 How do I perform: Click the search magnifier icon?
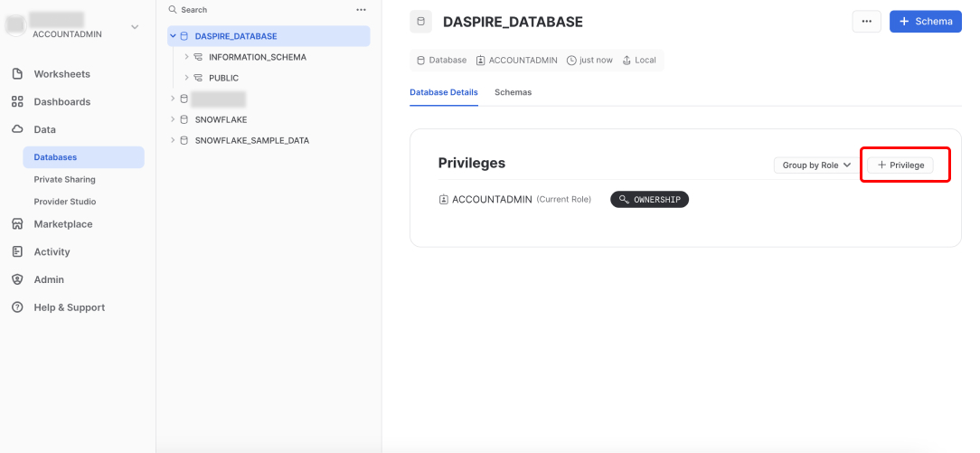(x=173, y=10)
